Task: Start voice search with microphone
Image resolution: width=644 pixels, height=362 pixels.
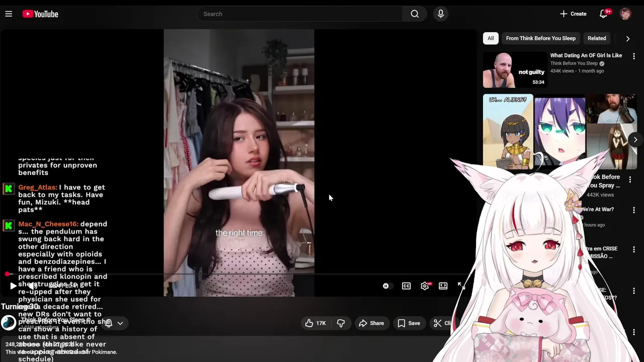Action: (x=441, y=14)
